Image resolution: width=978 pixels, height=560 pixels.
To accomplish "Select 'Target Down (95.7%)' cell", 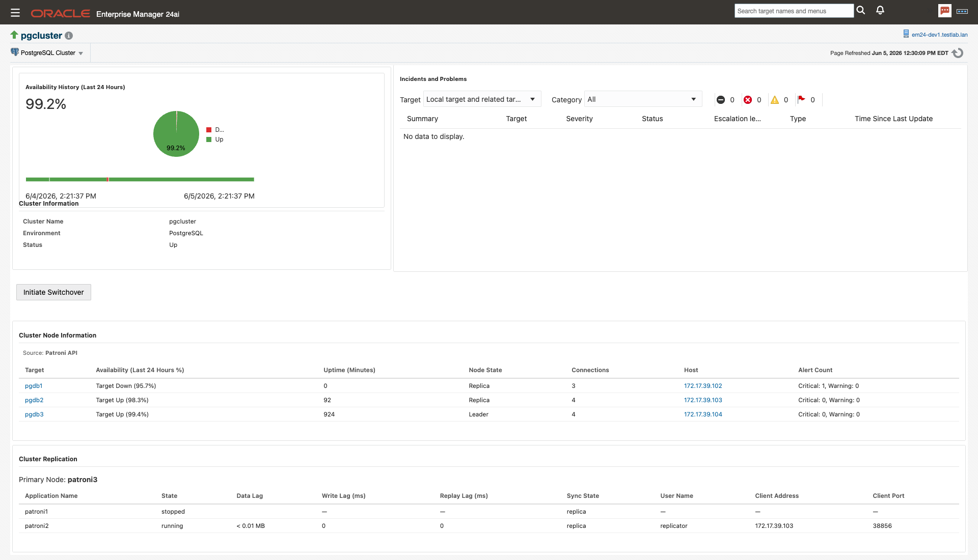I will pyautogui.click(x=126, y=386).
